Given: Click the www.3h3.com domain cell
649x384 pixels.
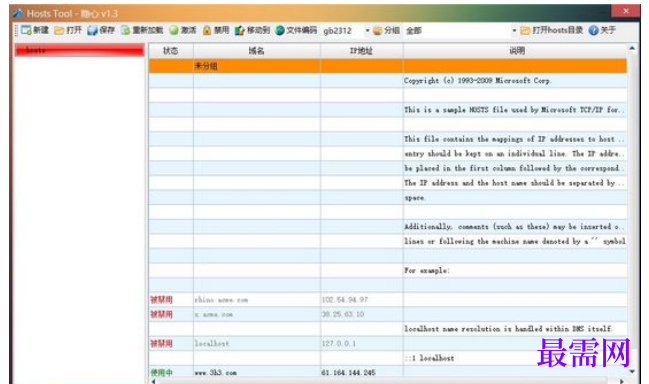Looking at the screenshot, I should 256,372.
